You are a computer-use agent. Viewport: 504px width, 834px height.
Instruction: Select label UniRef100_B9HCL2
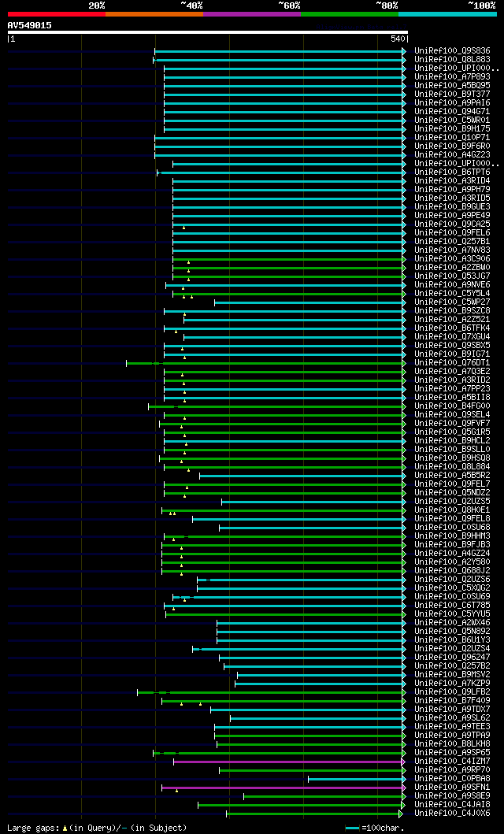pos(453,441)
